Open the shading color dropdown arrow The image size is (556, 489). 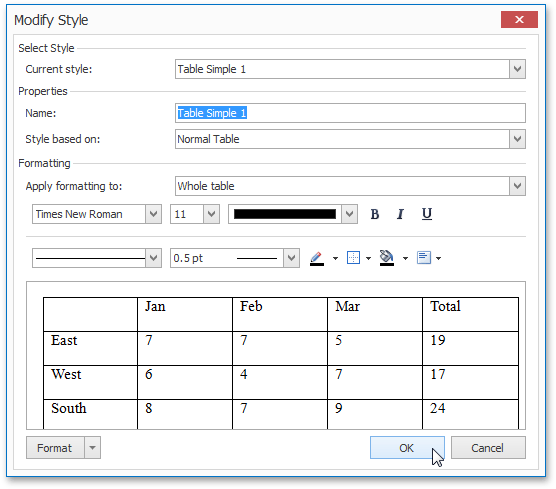(405, 259)
